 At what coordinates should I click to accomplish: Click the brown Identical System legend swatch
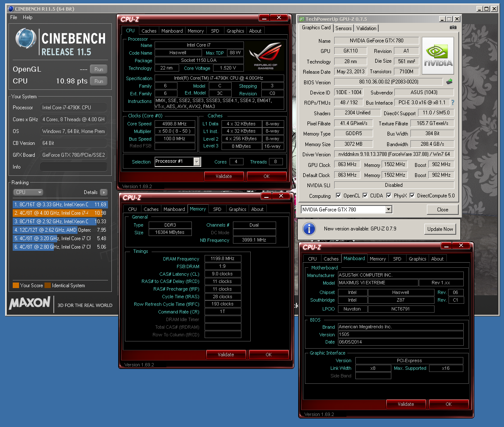(x=47, y=285)
